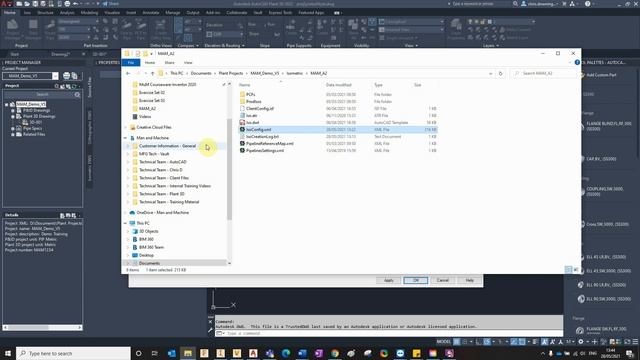The image size is (640, 360).
Task: Select the MAM_Demo_V5 project root node
Action: pyautogui.click(x=31, y=104)
